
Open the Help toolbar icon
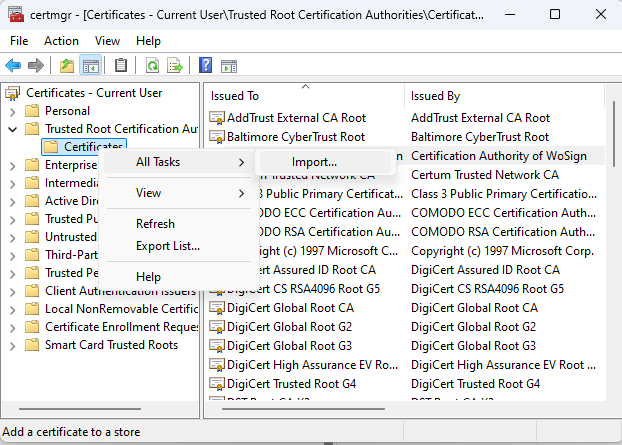[205, 66]
